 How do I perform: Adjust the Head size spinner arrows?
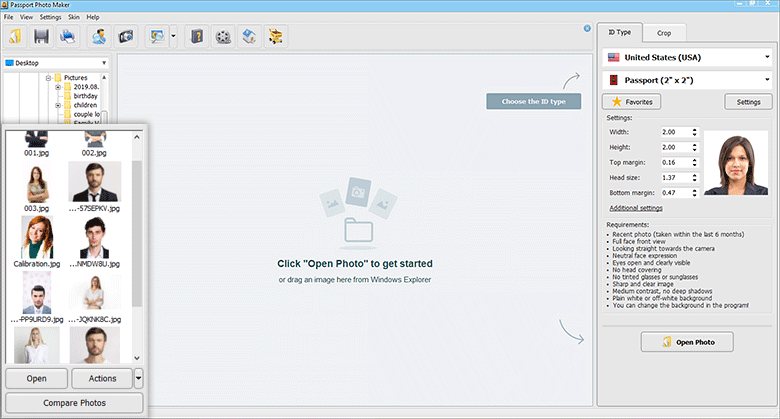coord(695,178)
